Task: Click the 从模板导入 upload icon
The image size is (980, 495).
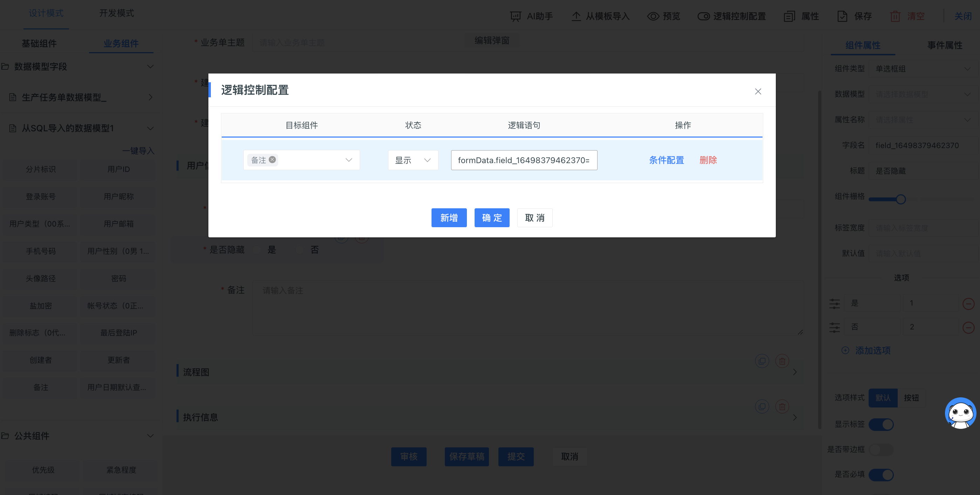Action: (576, 16)
